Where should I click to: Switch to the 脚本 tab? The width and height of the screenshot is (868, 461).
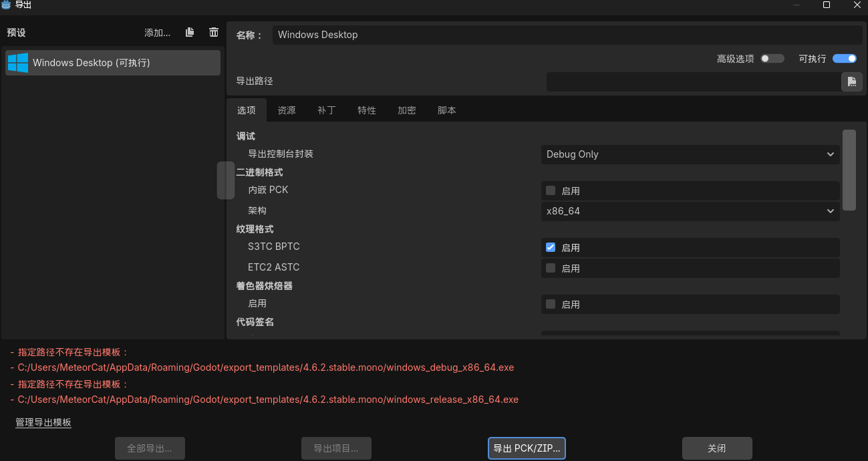click(x=447, y=110)
